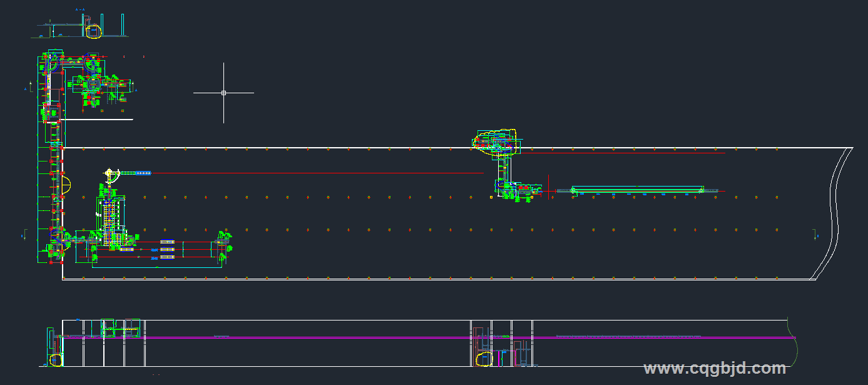Image resolution: width=868 pixels, height=385 pixels.
Task: Click the A-A section title label
Action: pyautogui.click(x=80, y=10)
